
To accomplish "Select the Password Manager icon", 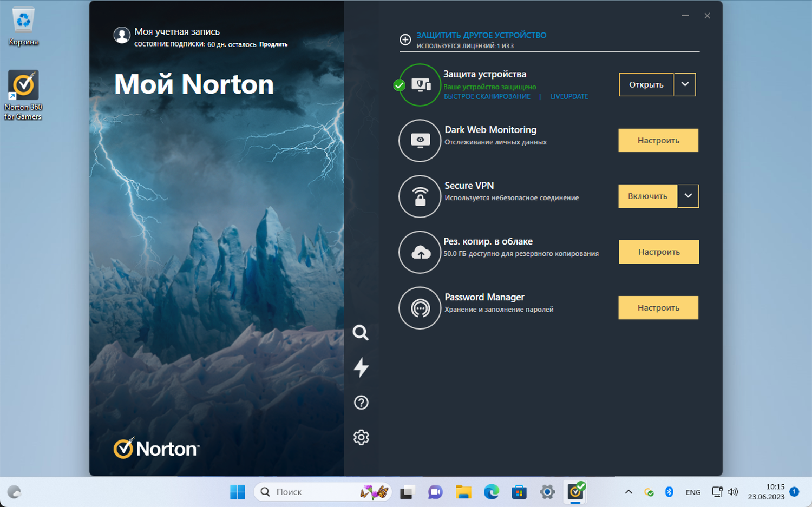I will click(x=420, y=308).
